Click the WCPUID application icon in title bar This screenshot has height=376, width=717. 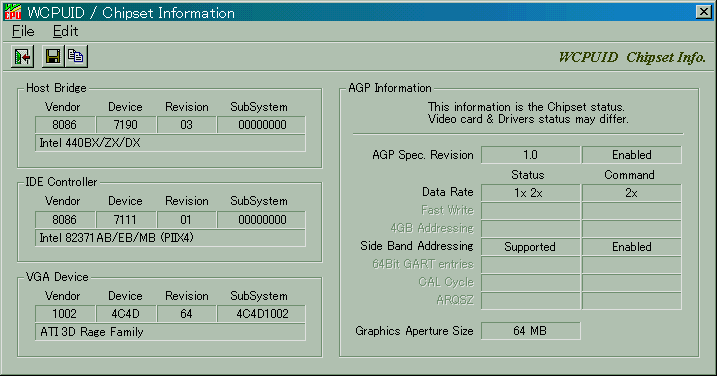point(12,11)
